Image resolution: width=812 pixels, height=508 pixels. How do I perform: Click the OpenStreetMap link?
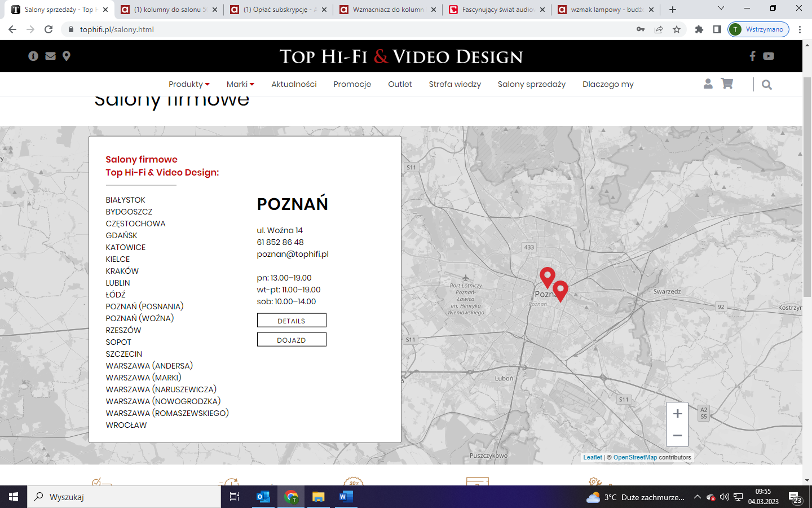pos(635,457)
